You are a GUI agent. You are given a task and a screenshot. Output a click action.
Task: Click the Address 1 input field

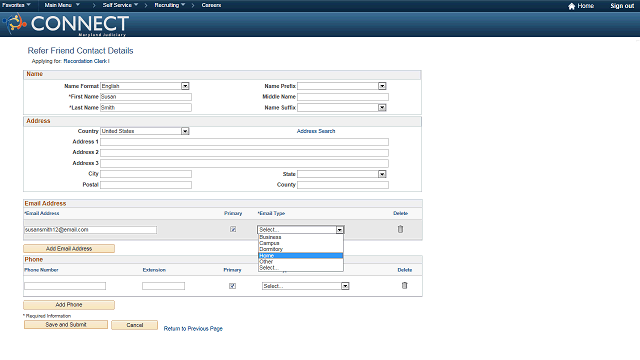click(244, 142)
